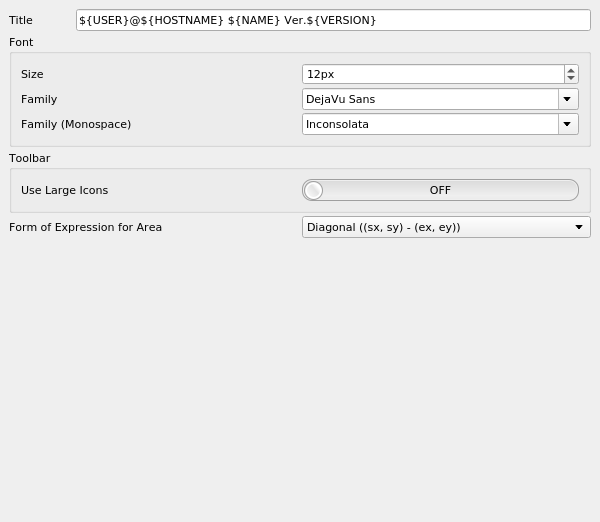Click the arrow on the Diagonal dropdown

(x=579, y=227)
